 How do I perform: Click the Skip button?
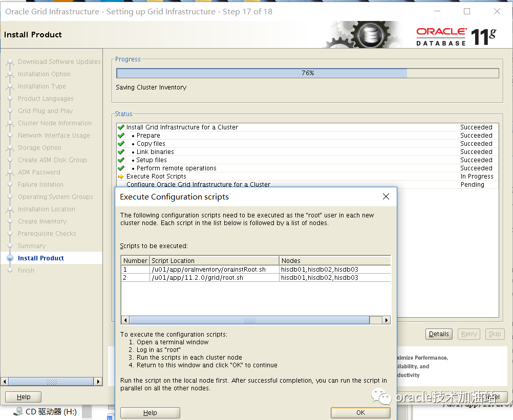click(495, 334)
